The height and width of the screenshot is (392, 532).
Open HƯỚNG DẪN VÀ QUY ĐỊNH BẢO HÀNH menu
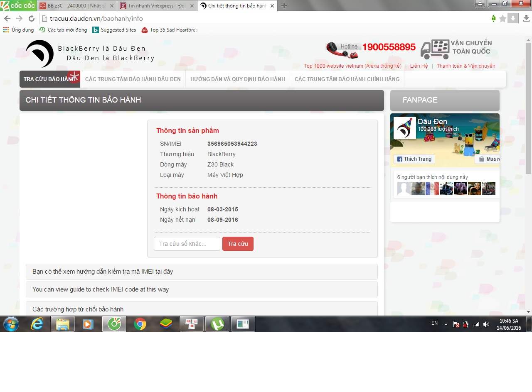238,79
